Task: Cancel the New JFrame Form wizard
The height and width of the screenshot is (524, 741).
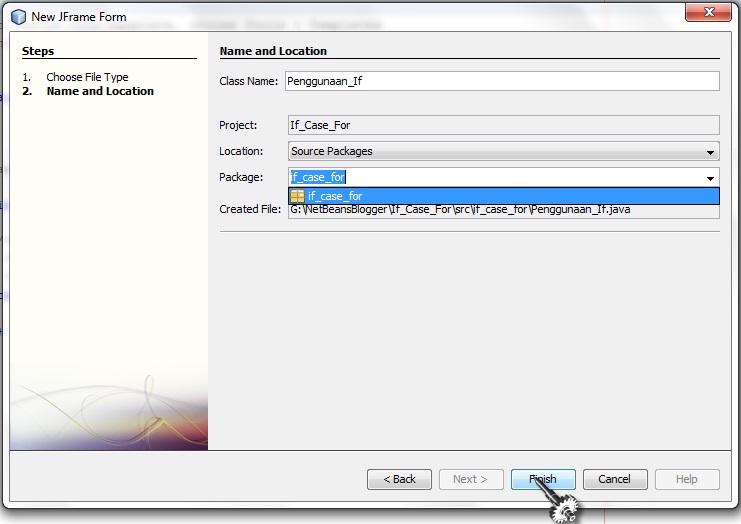Action: click(x=615, y=479)
